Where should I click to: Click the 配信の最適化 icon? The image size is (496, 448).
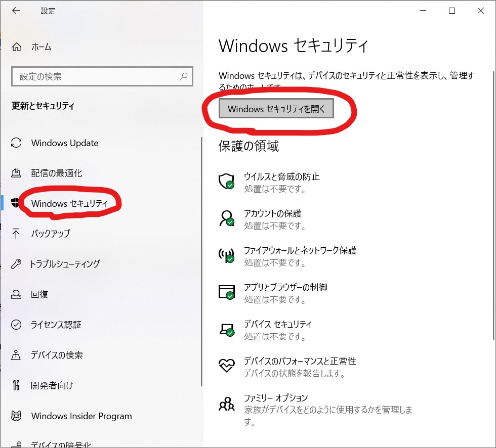[x=16, y=173]
